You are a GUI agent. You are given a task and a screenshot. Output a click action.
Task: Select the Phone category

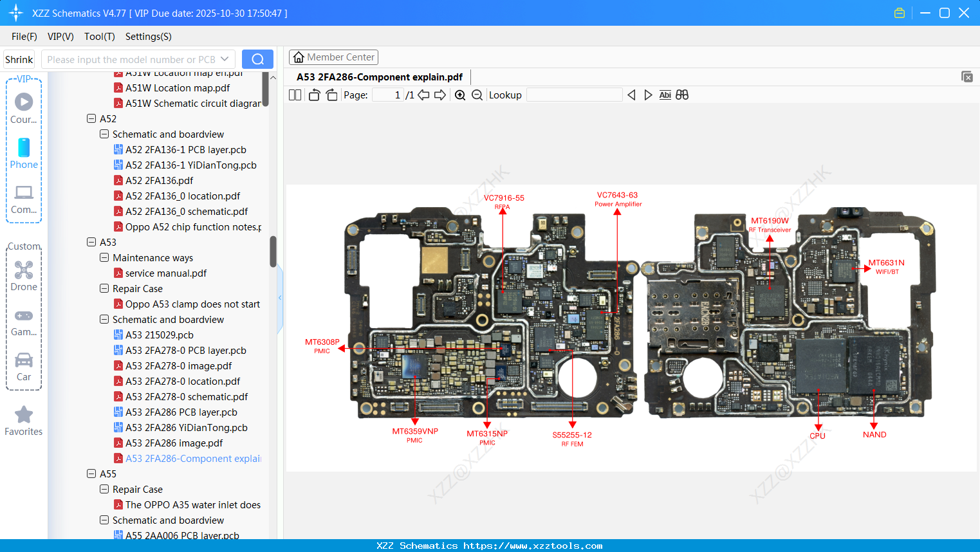pyautogui.click(x=24, y=153)
